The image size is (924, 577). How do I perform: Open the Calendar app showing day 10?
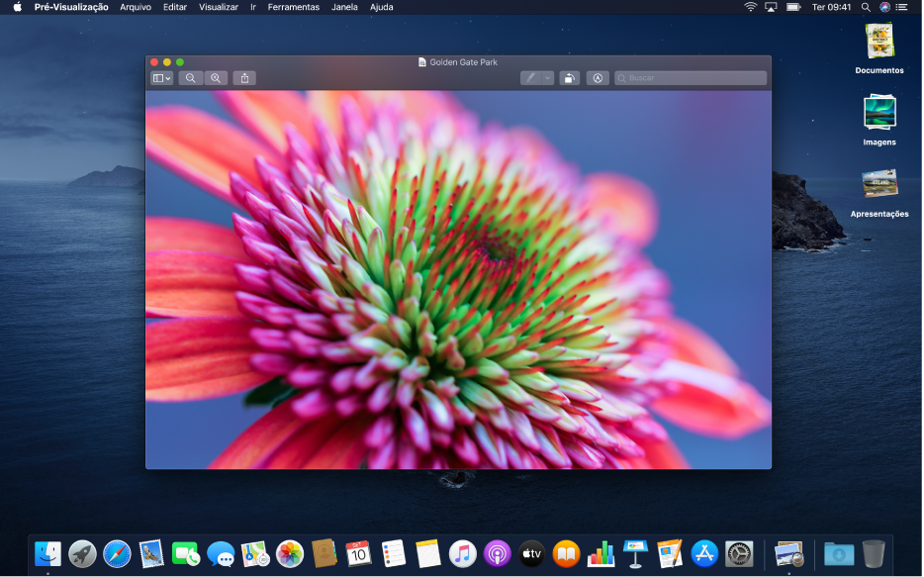(358, 554)
